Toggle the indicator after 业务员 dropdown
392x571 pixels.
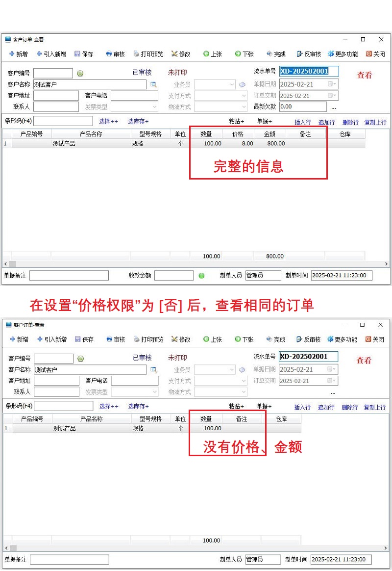242,83
